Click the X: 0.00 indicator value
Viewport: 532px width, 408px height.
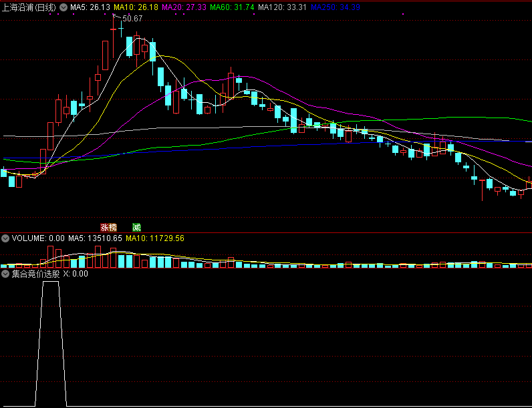[76, 274]
